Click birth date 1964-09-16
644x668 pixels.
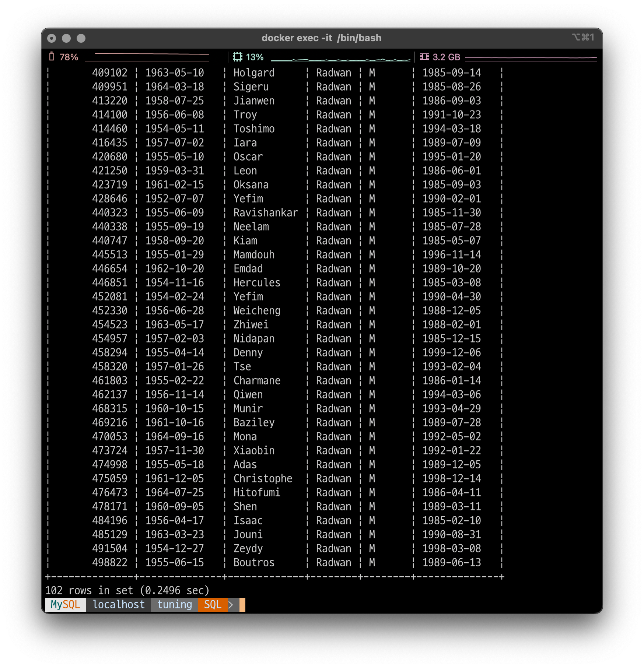click(174, 437)
